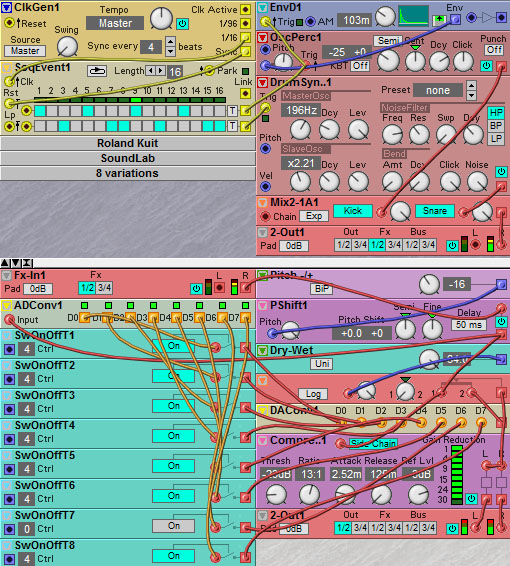
Task: Expand the OscPerc1 module menu triangle
Action: (x=262, y=37)
